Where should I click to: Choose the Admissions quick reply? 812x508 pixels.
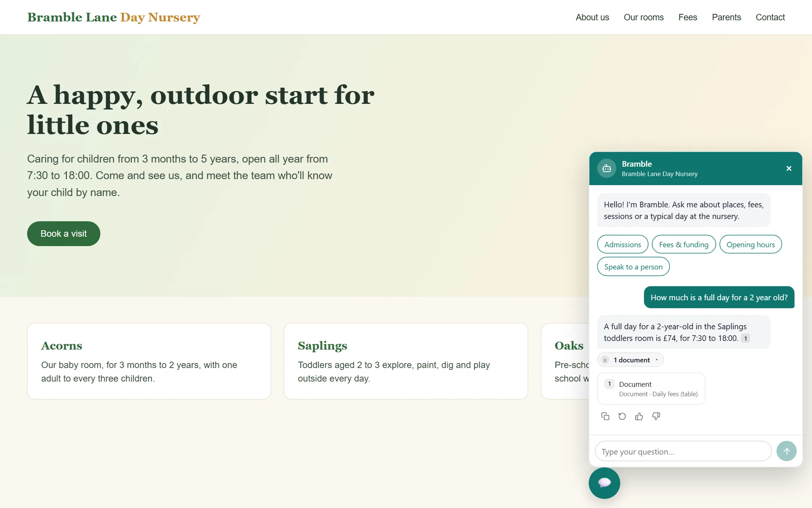click(x=623, y=245)
